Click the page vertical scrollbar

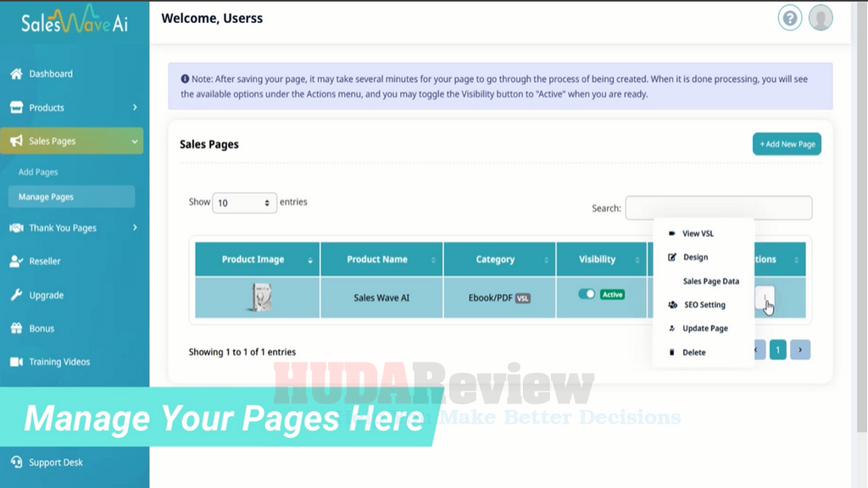[x=862, y=216]
